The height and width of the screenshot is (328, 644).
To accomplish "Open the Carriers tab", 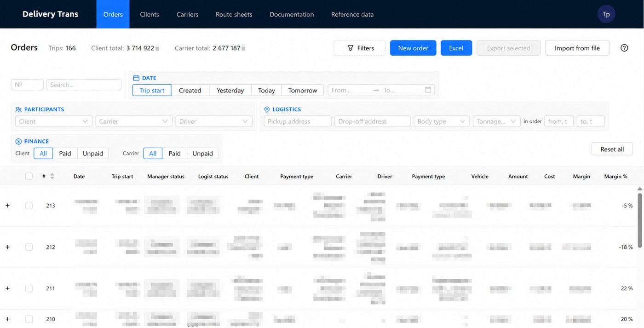I will pyautogui.click(x=187, y=14).
